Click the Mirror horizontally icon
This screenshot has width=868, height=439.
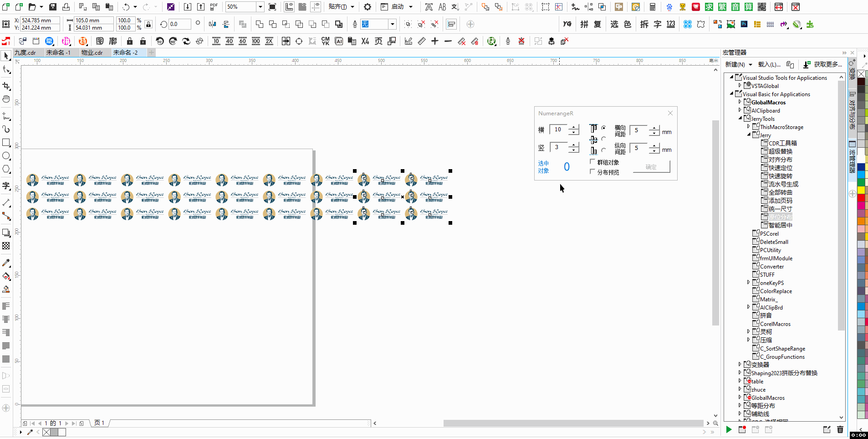pos(212,24)
